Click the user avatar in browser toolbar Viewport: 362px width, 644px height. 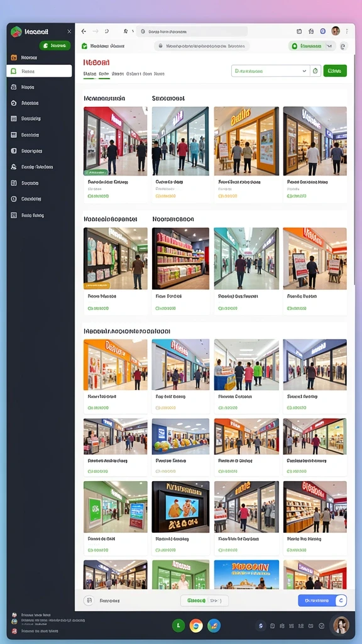[336, 31]
